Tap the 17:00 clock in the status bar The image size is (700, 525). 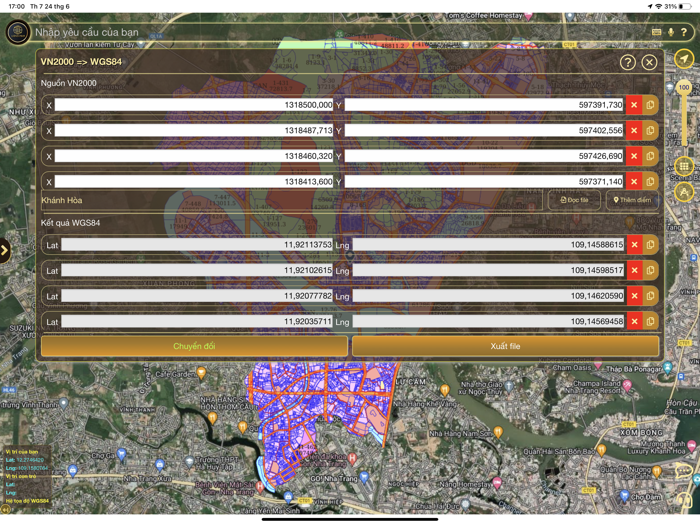17,6
